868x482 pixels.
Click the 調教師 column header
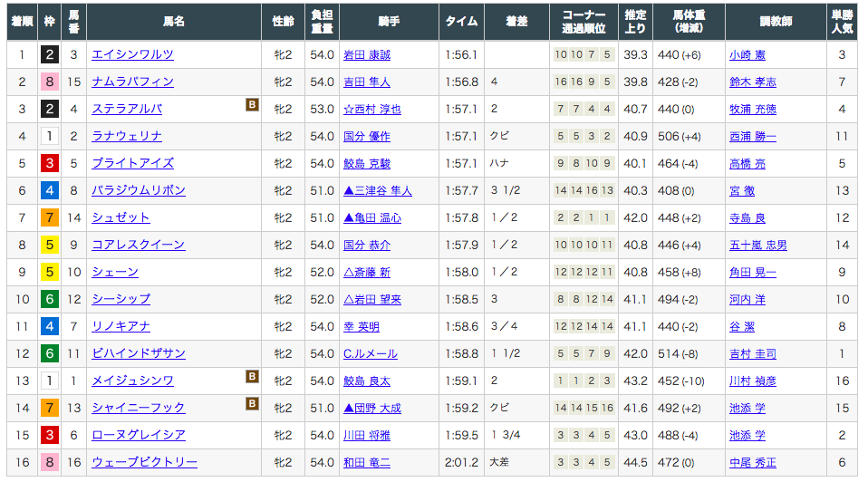[x=776, y=22]
